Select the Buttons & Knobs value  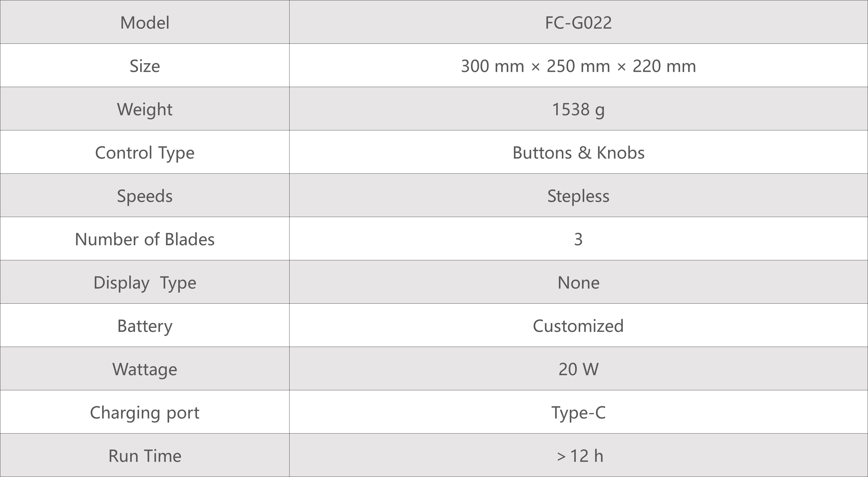[578, 153]
